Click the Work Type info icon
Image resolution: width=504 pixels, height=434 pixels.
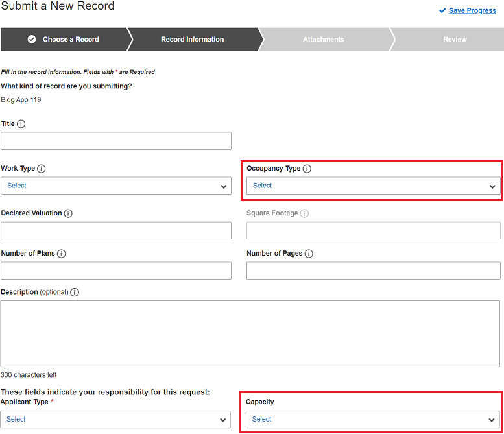tap(41, 169)
